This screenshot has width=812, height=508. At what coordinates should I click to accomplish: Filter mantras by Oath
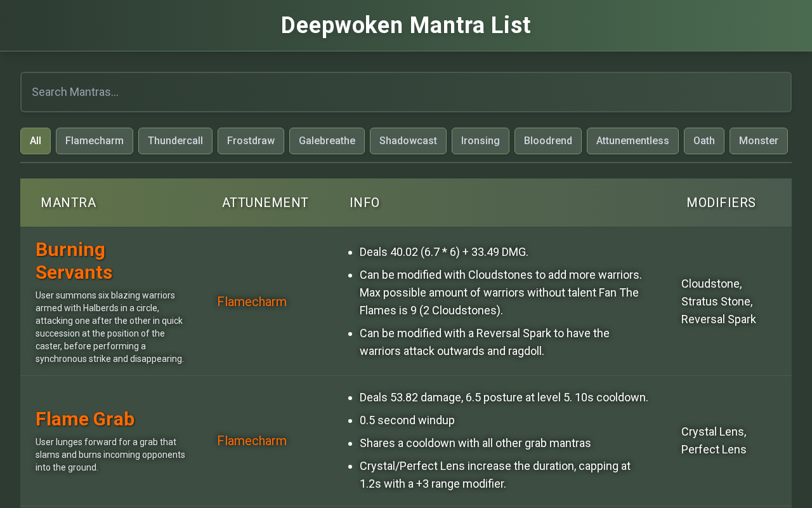click(x=704, y=141)
